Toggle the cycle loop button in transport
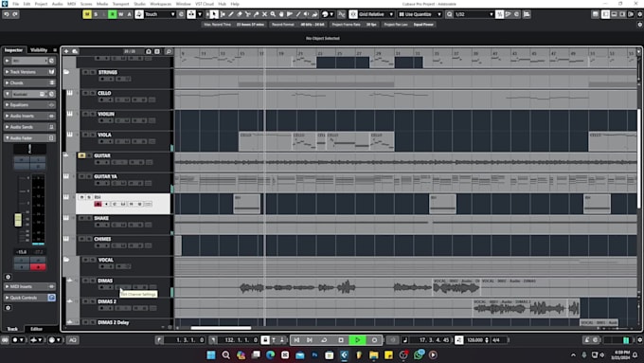The height and width of the screenshot is (363, 644). pos(324,340)
